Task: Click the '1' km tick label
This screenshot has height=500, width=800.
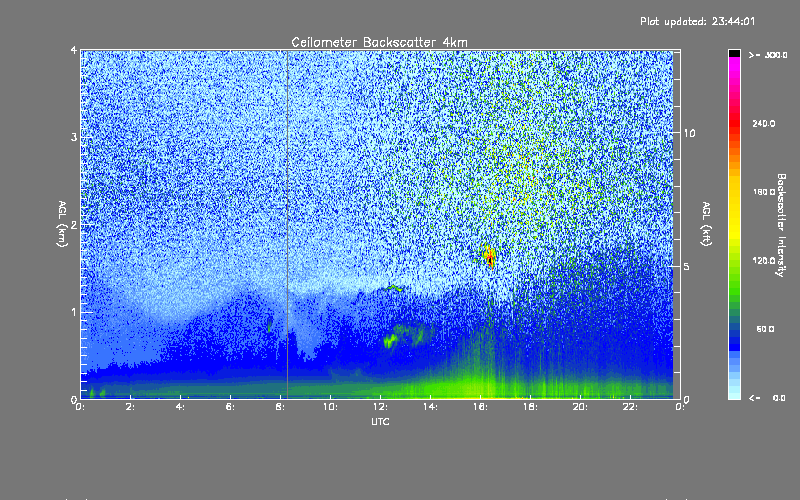Action: (x=74, y=312)
